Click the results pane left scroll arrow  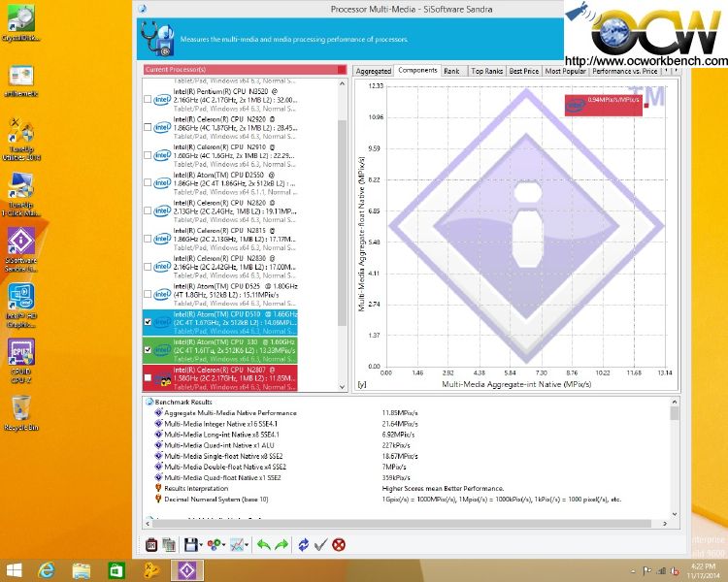[x=148, y=524]
